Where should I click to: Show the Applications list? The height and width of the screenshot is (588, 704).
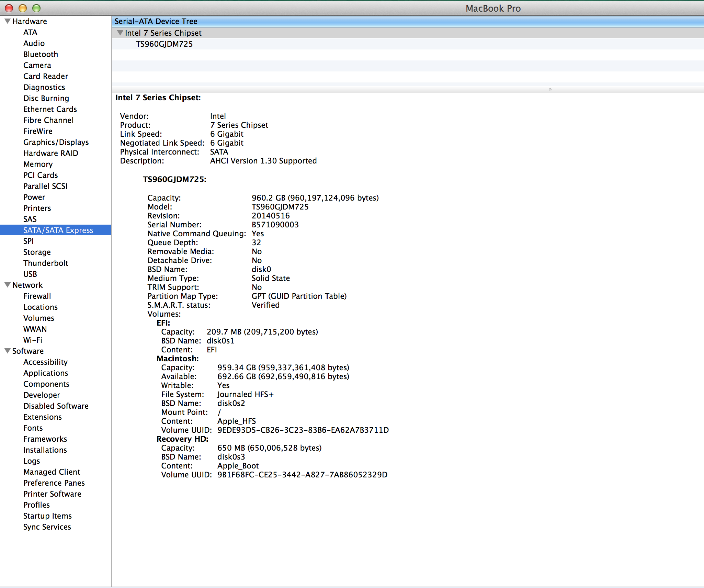tap(46, 373)
